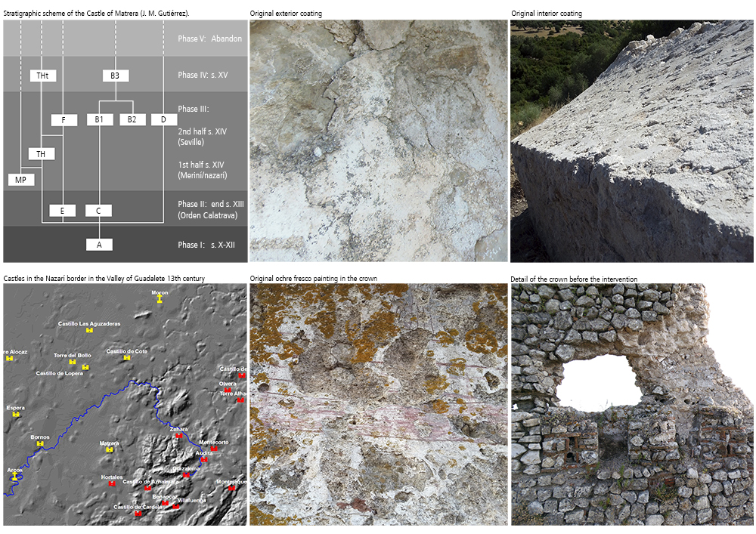
Task: Select the yellow marker under Alocaz label
Action: (8, 358)
